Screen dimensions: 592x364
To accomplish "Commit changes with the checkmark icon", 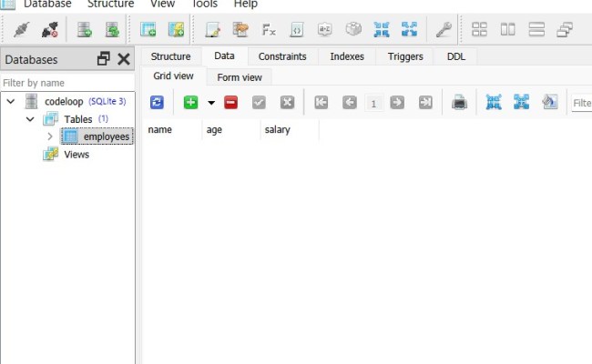I will click(x=259, y=102).
